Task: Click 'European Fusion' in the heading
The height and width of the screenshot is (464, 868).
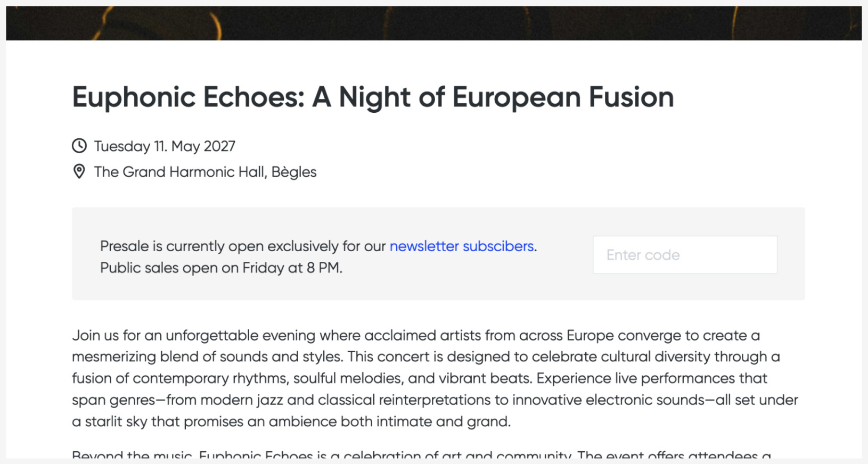Action: [x=563, y=97]
